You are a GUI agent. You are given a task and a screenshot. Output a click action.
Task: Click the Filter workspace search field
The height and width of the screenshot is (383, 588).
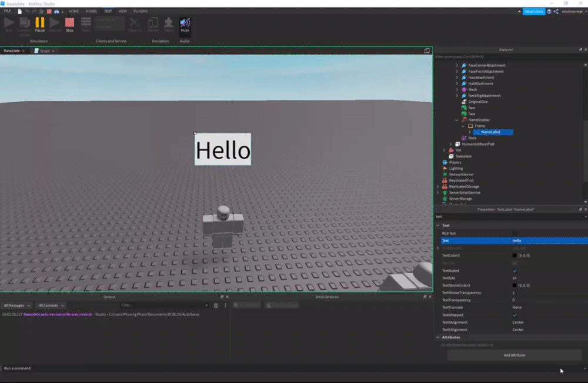pyautogui.click(x=510, y=57)
